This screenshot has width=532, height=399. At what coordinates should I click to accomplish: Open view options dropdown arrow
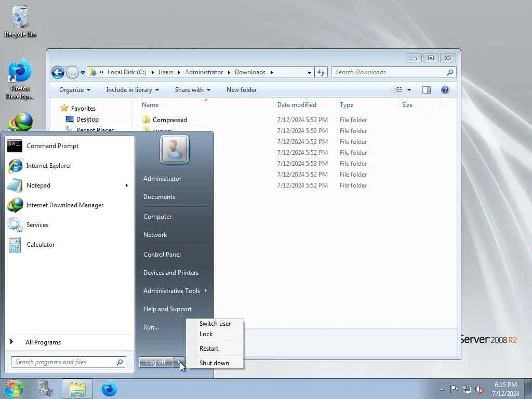(409, 90)
